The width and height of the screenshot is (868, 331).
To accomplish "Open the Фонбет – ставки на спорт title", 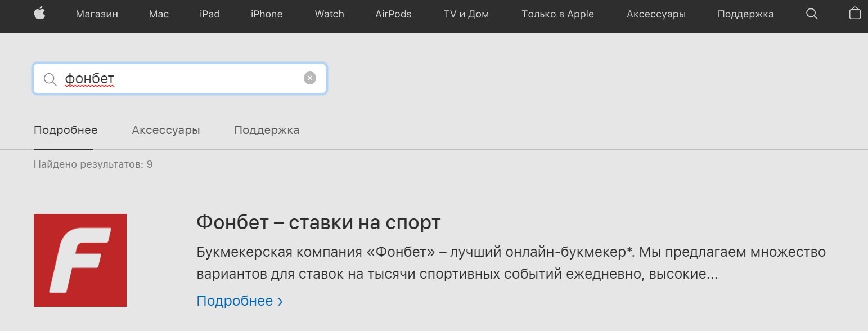I will [318, 223].
